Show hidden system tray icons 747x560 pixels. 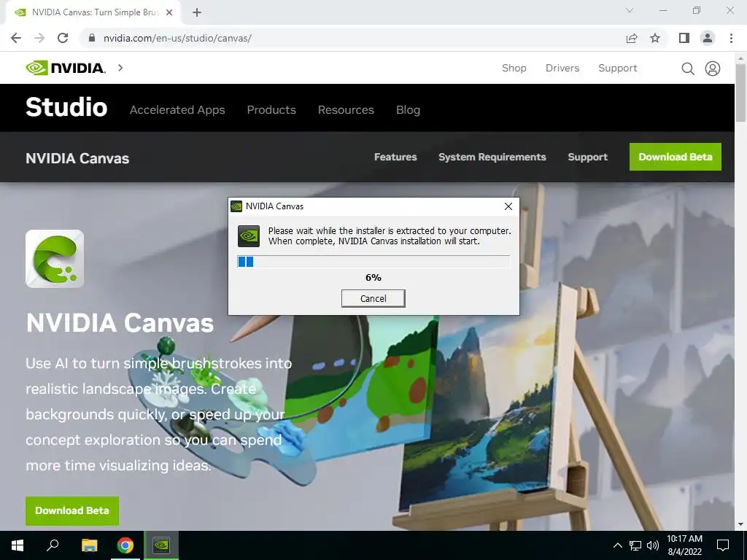click(617, 545)
